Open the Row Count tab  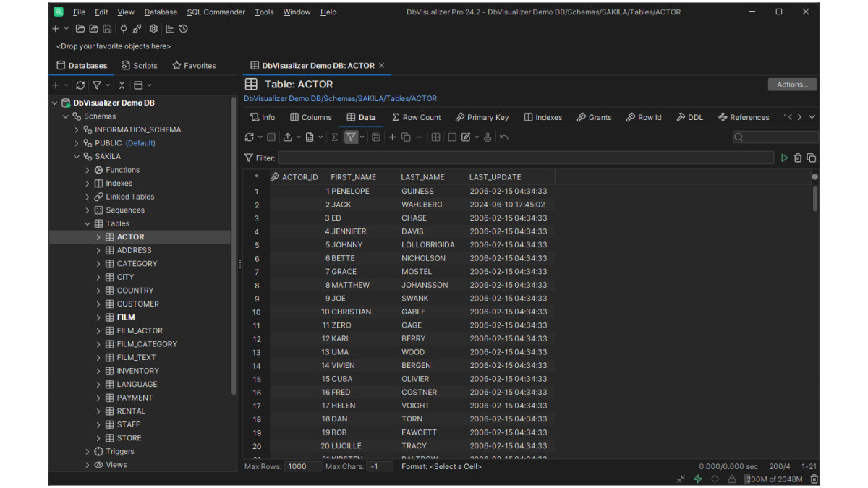pos(416,117)
